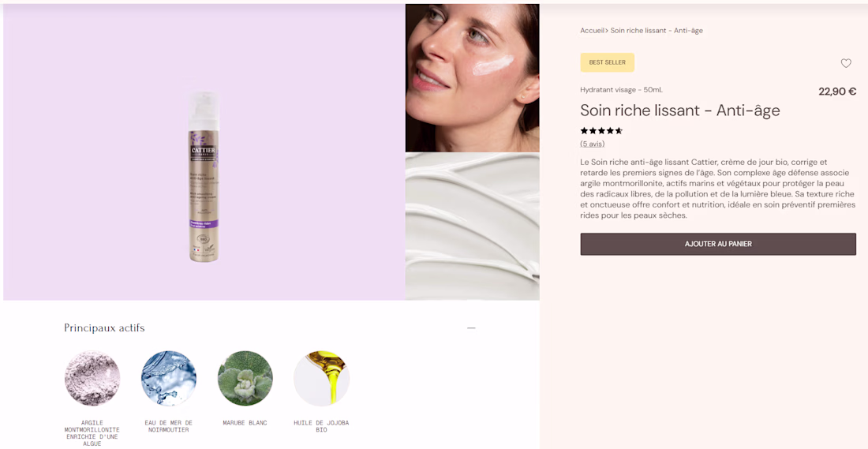
Task: Click the Ajouter au panier button
Action: (x=718, y=244)
